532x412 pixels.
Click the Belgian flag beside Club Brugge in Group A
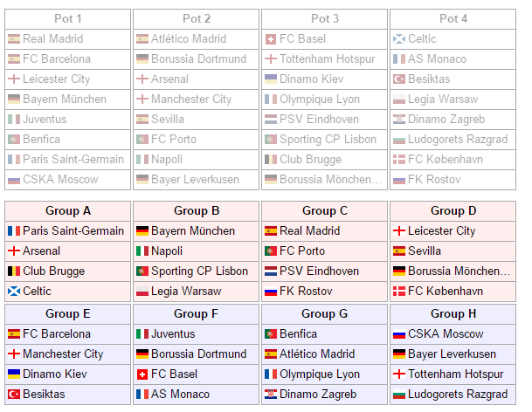14,271
